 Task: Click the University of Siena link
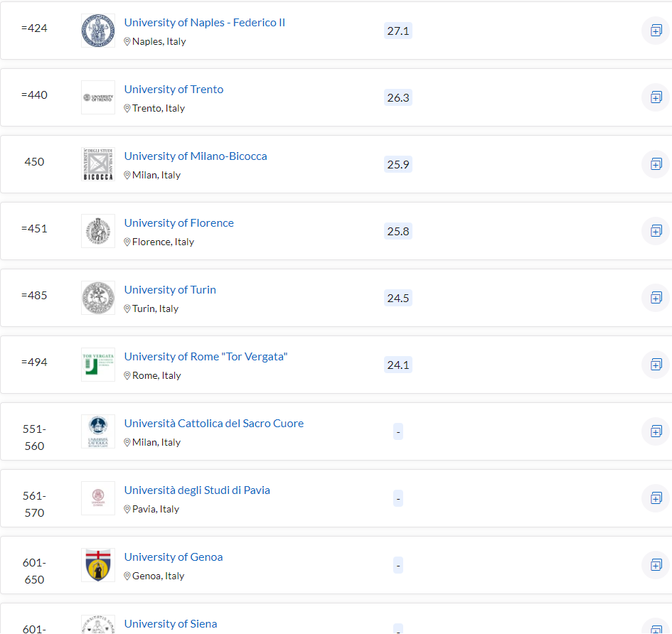point(171,624)
